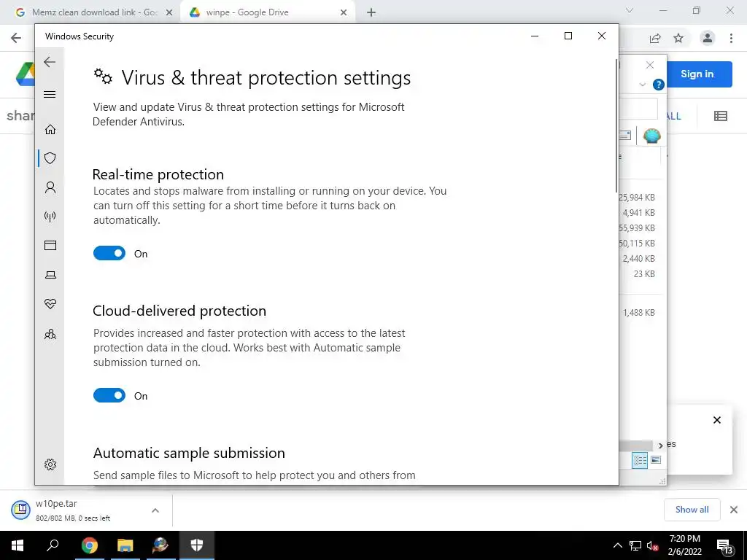Share this page icon in Chrome

click(655, 39)
